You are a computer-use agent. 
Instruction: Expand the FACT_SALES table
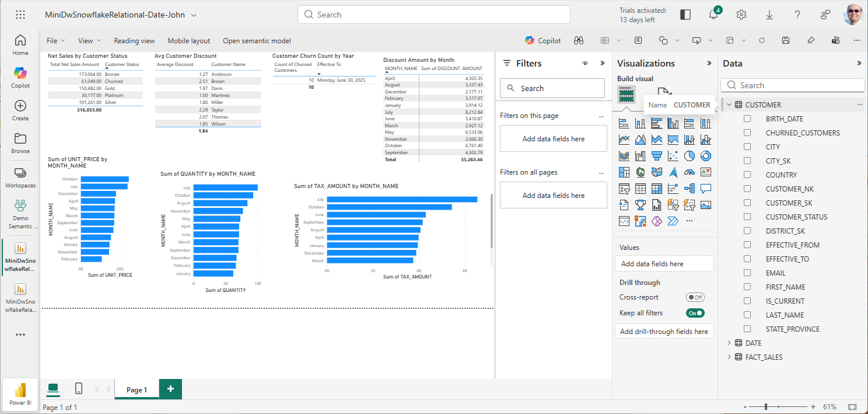coord(729,357)
